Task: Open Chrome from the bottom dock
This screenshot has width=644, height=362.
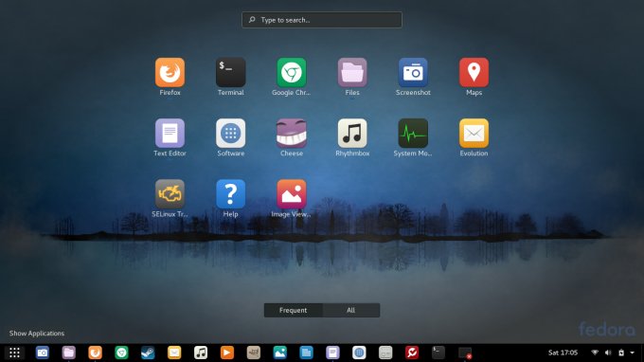Action: tap(121, 353)
